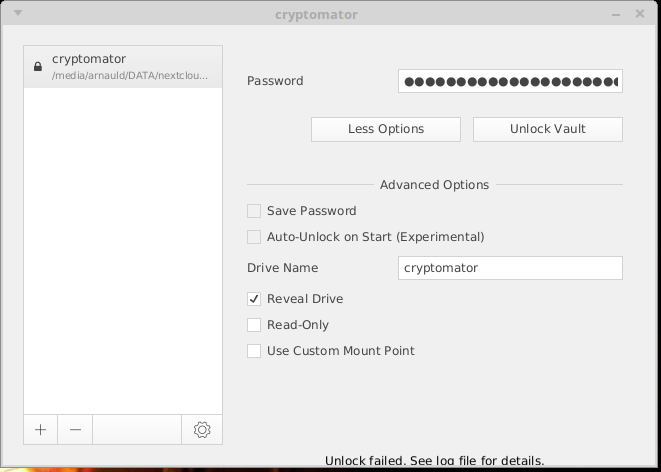Click the Drive Name label
Screen dimensions: 661x472
[282, 268]
